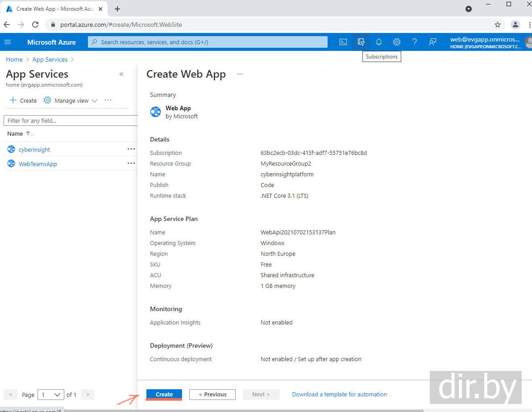Click Download a template for automation
Image resolution: width=532 pixels, height=412 pixels.
(339, 394)
